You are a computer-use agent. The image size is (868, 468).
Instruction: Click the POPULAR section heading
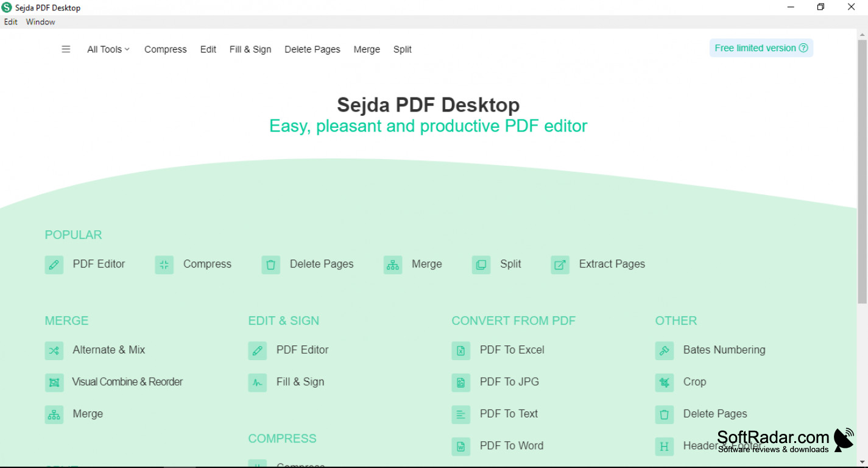pos(73,235)
